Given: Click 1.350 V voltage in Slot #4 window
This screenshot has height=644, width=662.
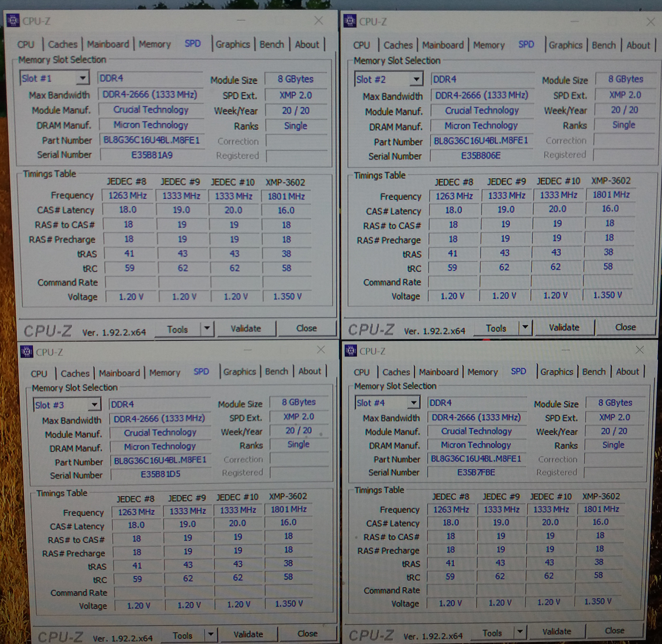Looking at the screenshot, I should coord(598,601).
